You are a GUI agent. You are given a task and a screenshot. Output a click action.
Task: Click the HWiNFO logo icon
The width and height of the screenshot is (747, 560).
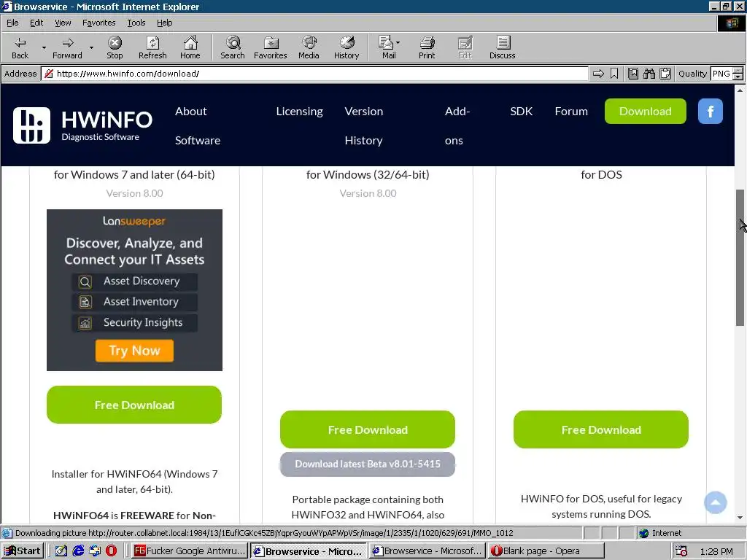31,125
